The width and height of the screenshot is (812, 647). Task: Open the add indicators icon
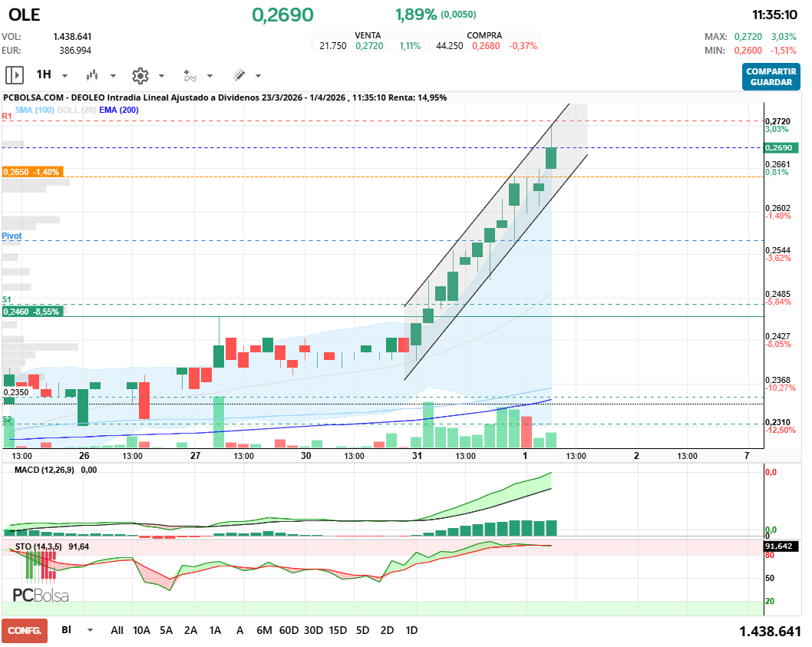[190, 75]
